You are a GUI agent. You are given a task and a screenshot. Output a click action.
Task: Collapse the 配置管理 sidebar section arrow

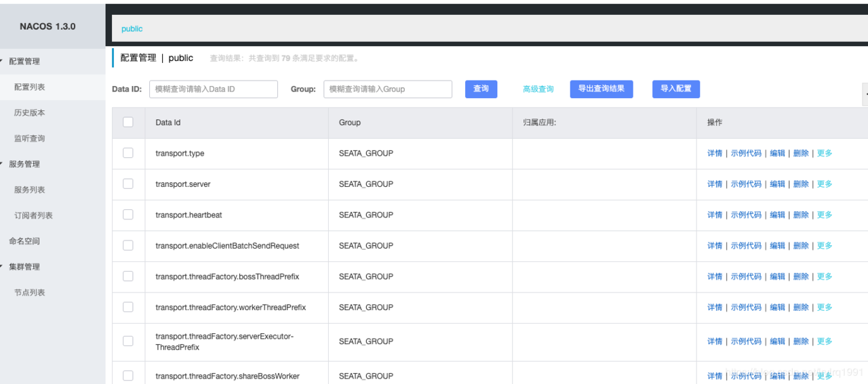(x=2, y=61)
